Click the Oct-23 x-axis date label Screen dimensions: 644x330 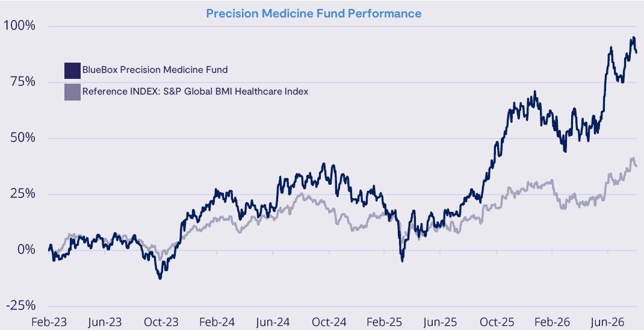[161, 322]
